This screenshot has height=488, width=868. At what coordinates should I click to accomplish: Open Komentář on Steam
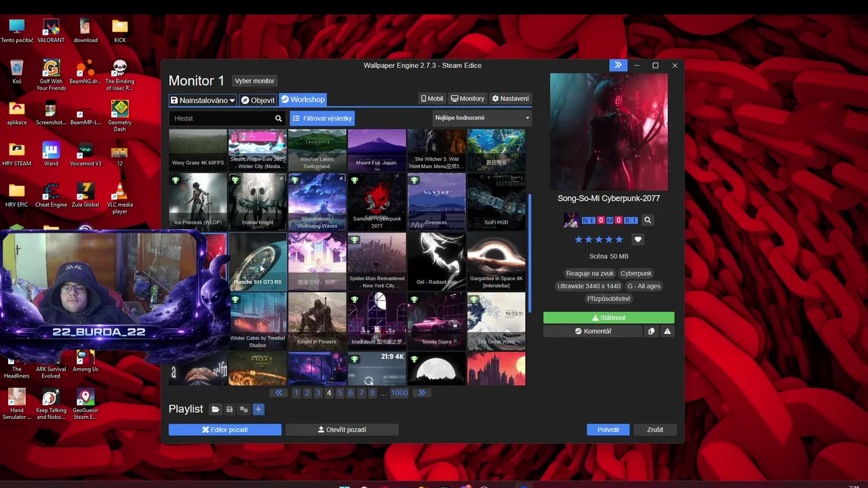click(593, 331)
